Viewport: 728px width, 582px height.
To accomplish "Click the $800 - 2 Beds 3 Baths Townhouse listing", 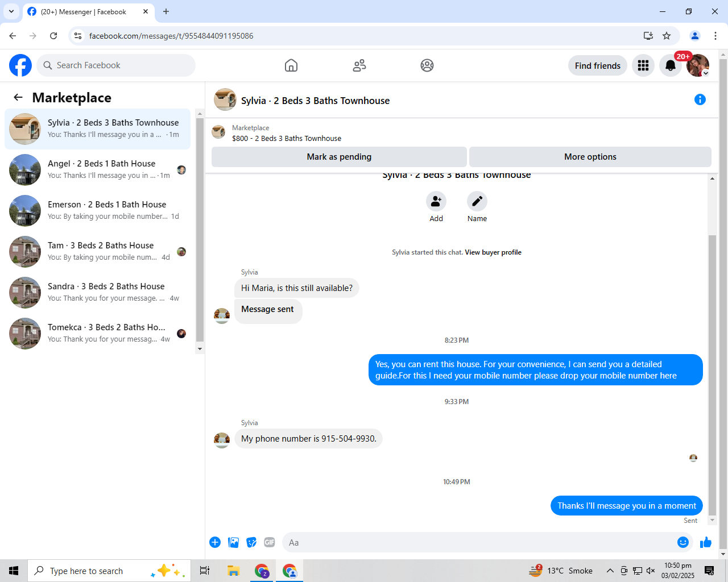I will (287, 138).
